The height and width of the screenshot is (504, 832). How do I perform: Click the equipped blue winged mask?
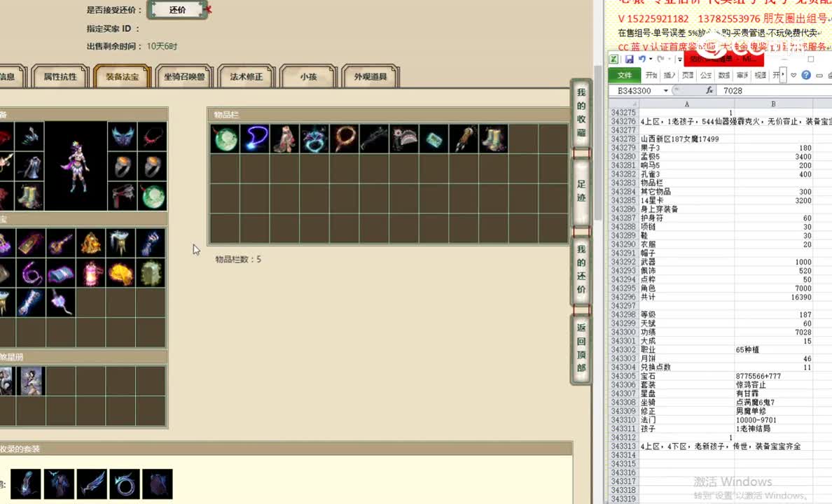(x=123, y=136)
